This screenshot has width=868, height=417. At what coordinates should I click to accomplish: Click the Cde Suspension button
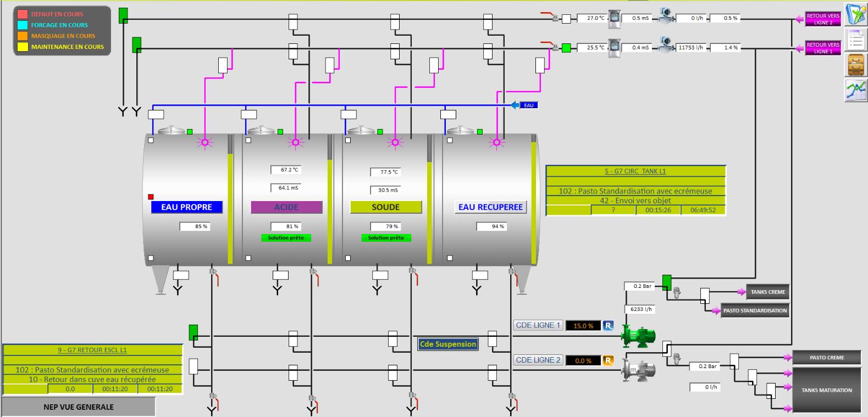click(x=448, y=344)
